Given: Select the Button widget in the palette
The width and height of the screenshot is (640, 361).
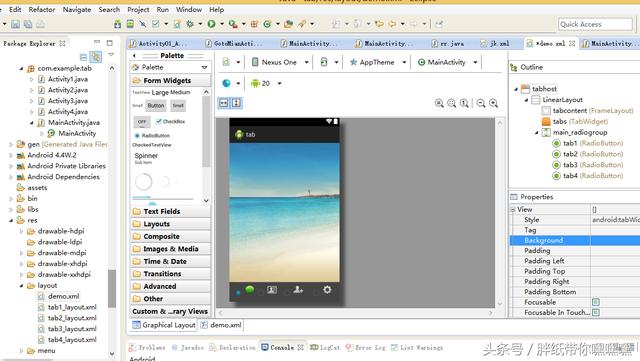Looking at the screenshot, I should [x=156, y=105].
